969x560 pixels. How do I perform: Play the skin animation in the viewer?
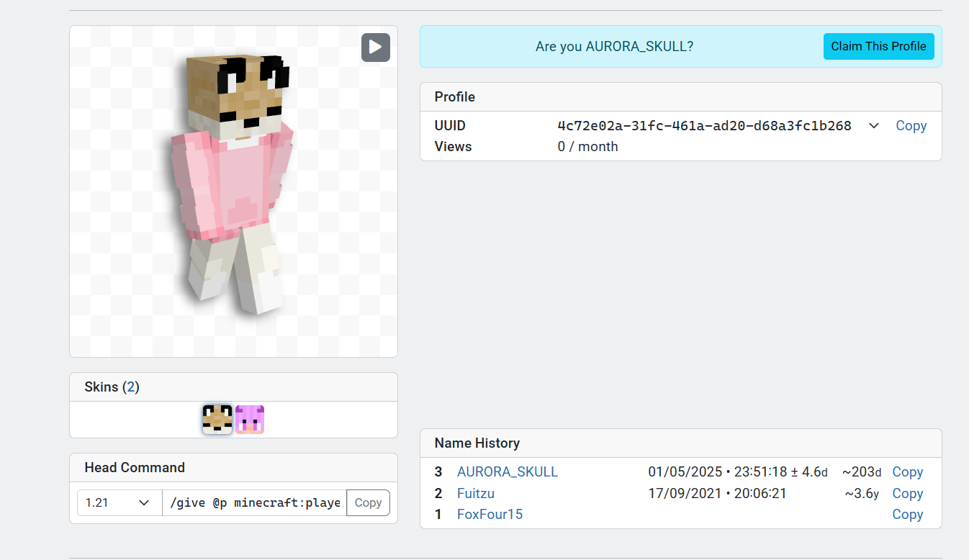375,48
